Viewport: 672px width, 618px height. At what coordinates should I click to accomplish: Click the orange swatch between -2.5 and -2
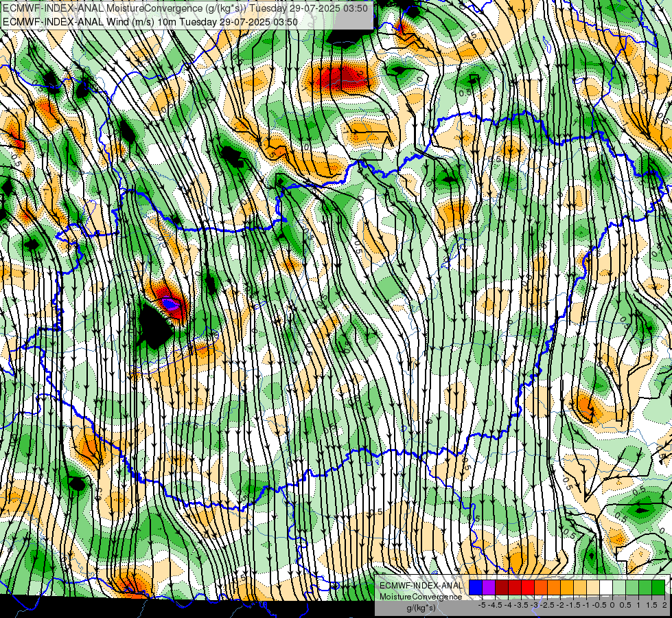(554, 587)
